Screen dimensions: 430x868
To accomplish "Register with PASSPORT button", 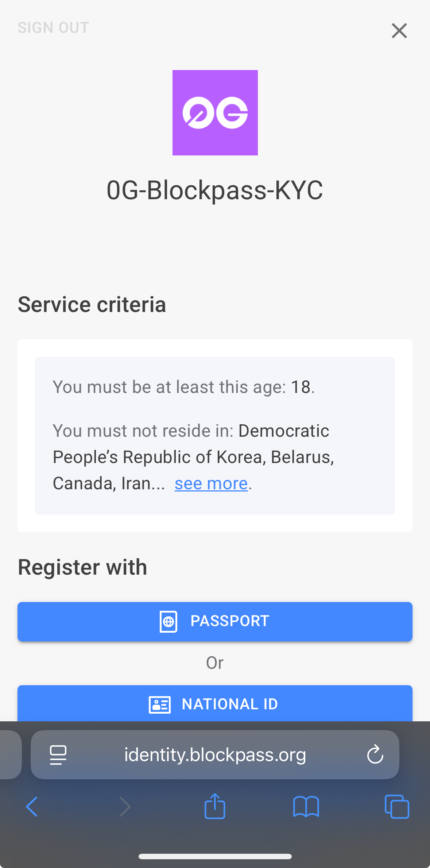I will [215, 621].
